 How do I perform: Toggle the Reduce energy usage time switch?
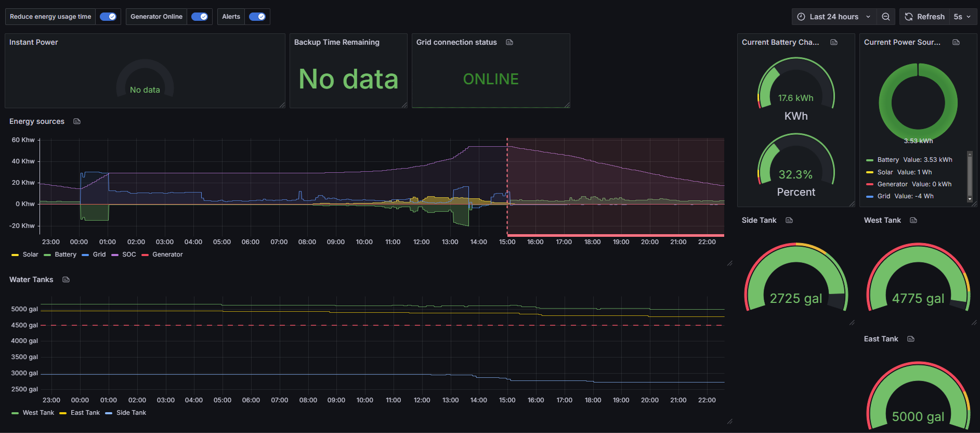[x=108, y=17]
